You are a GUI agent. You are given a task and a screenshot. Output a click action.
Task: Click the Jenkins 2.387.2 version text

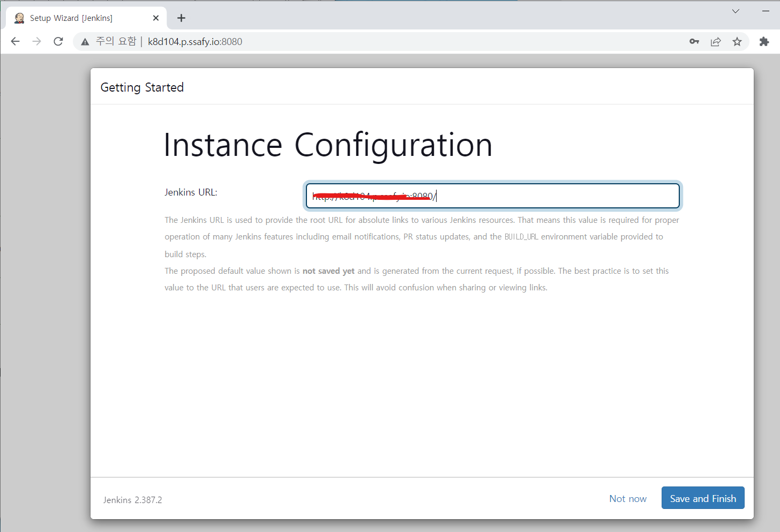tap(132, 500)
